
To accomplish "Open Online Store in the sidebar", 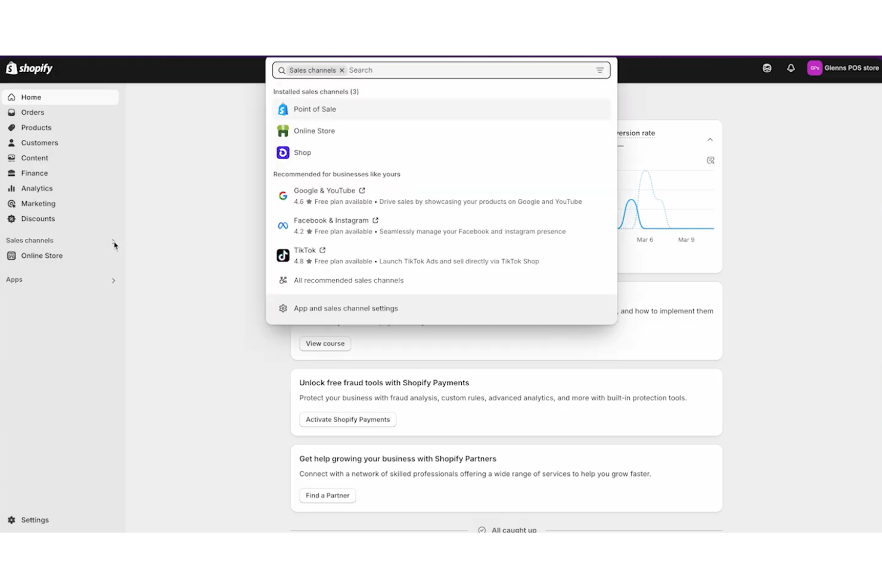I will point(60,256).
